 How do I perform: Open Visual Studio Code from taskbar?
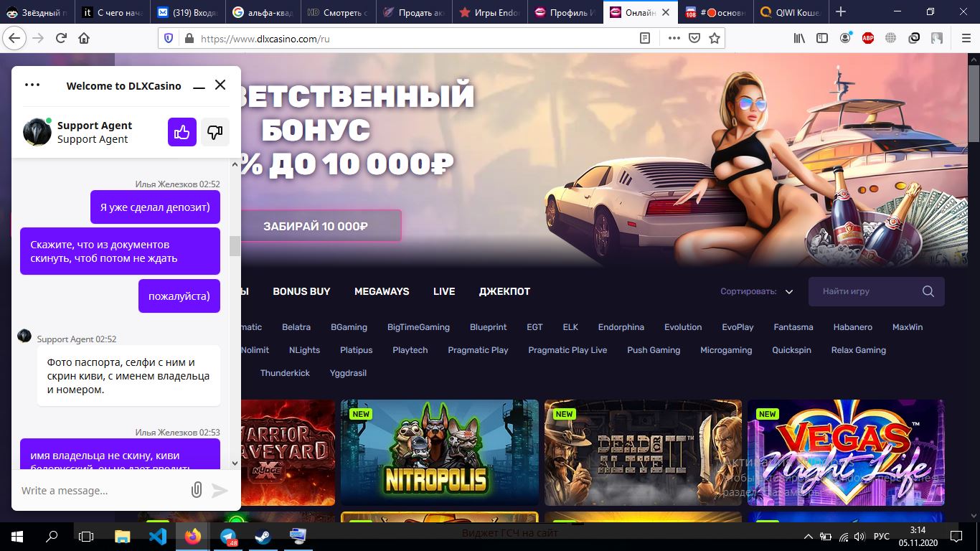pyautogui.click(x=158, y=536)
